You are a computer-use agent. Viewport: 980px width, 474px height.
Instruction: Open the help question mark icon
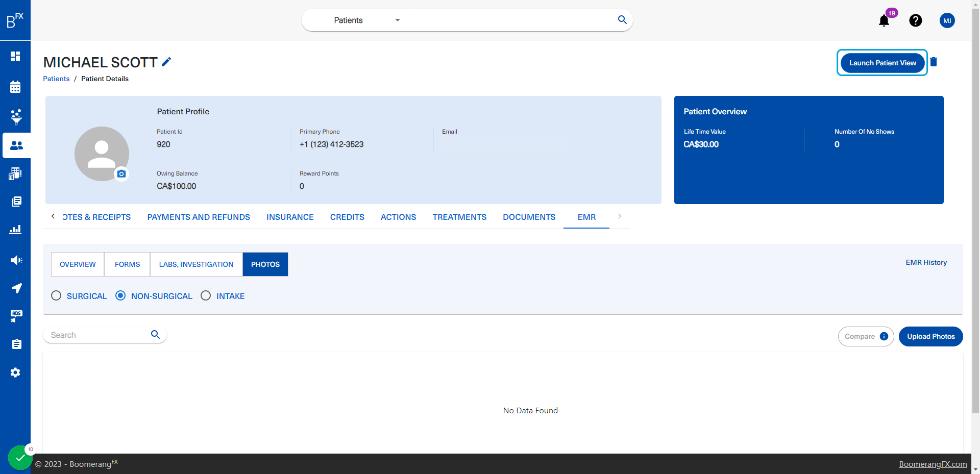click(916, 20)
